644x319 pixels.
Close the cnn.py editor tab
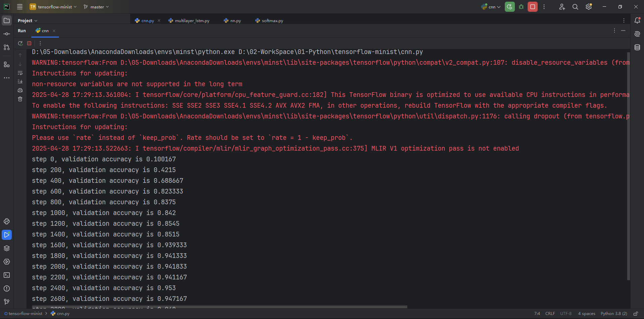coord(159,20)
